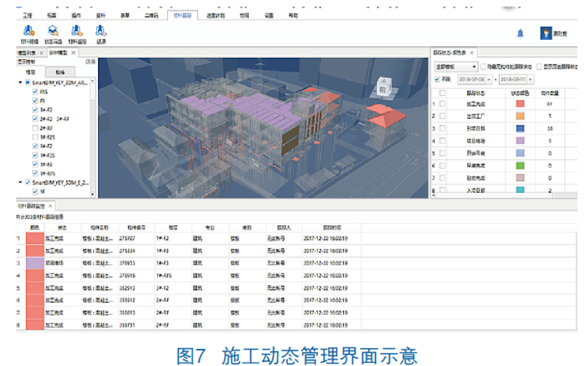Select the row with component number 362913
The width and height of the screenshot is (588, 366).
[x=296, y=288]
